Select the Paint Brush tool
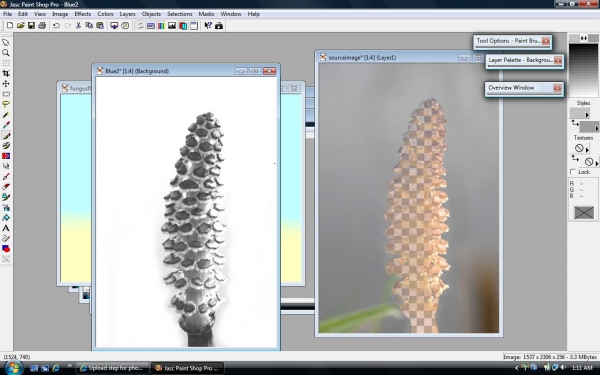Screen dimensions: 600x375 pyautogui.click(x=6, y=135)
